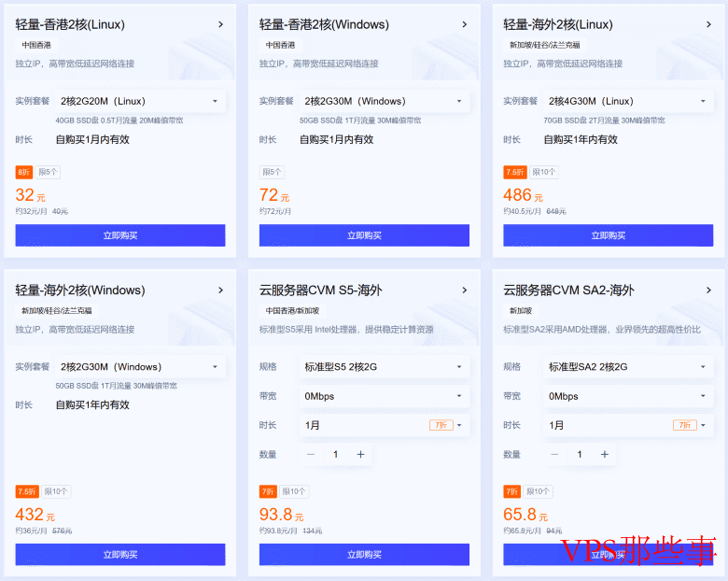This screenshot has width=728, height=581.
Task: Open 1月 duration dropdown in S5 card
Action: coord(384,425)
